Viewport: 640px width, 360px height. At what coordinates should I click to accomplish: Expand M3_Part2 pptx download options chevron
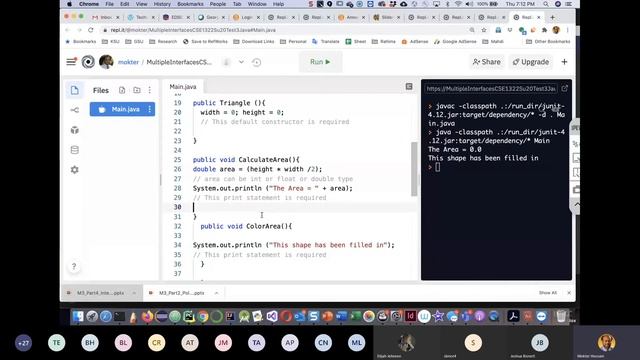[x=216, y=293]
